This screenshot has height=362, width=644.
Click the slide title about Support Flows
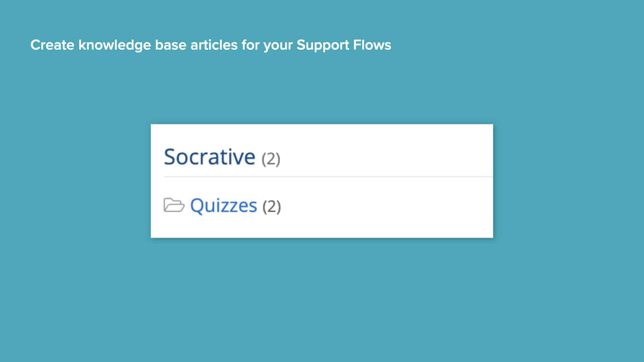tap(211, 45)
